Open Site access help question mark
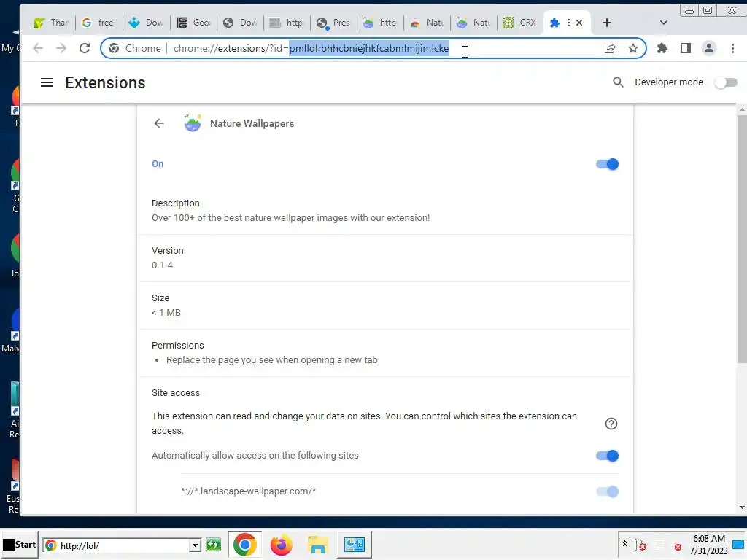This screenshot has width=747, height=560. pos(611,424)
